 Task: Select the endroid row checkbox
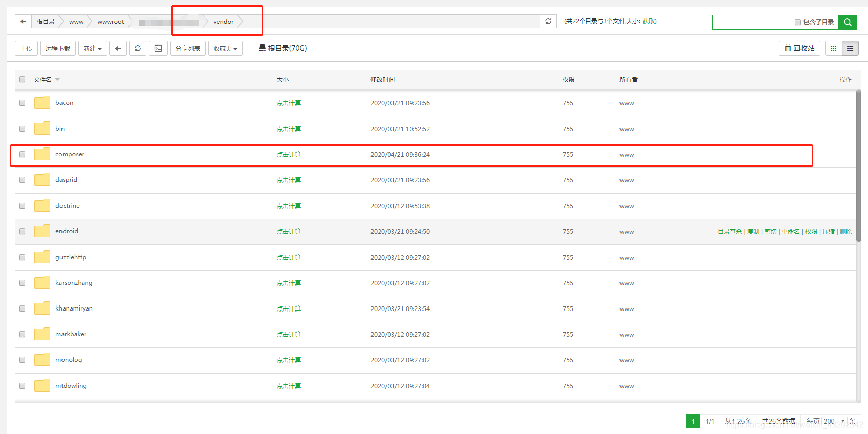point(22,231)
